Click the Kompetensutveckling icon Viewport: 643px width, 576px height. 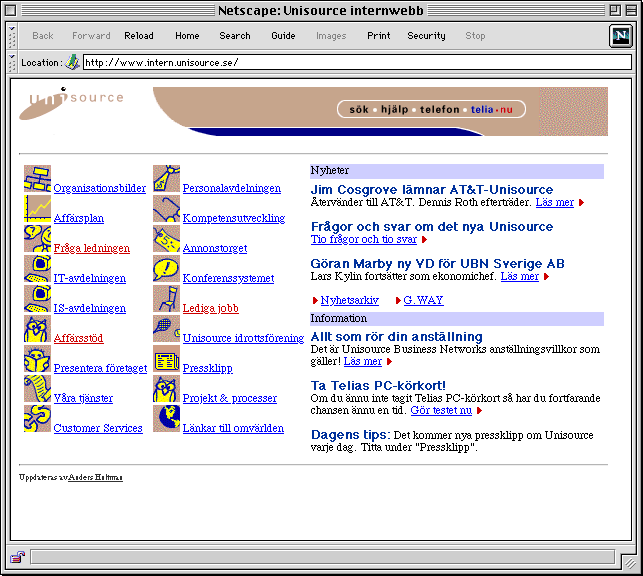(x=166, y=209)
